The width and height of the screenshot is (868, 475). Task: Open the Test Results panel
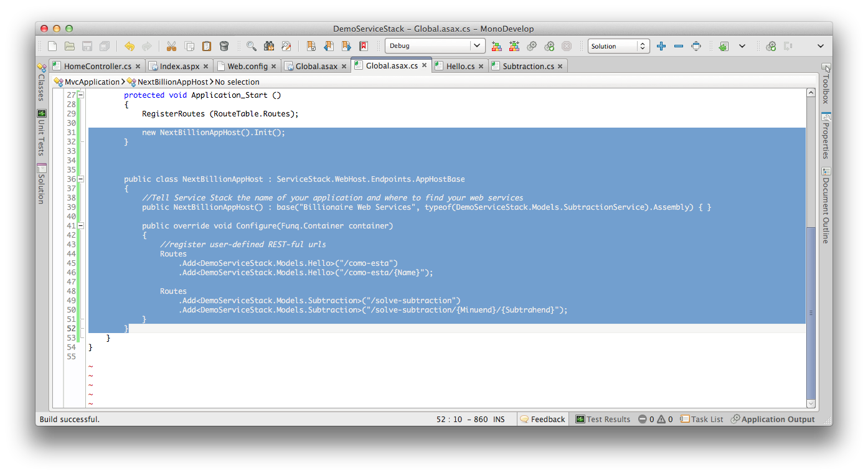[603, 419]
